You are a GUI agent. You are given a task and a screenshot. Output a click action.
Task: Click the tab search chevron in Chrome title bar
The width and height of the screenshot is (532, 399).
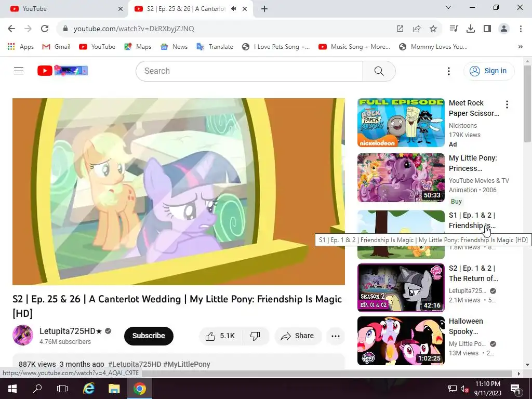click(448, 7)
